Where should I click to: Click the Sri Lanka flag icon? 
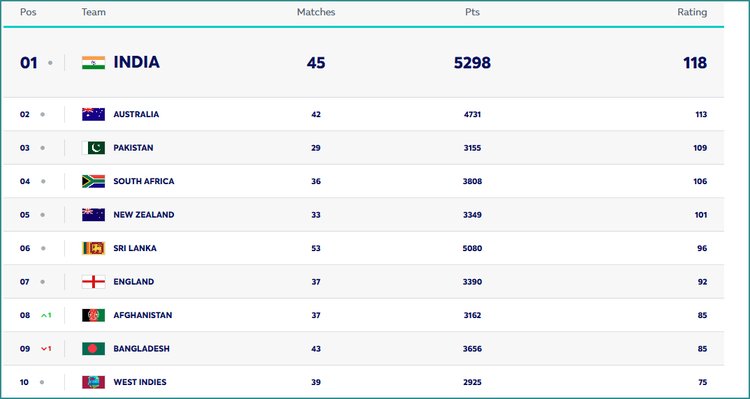click(93, 248)
